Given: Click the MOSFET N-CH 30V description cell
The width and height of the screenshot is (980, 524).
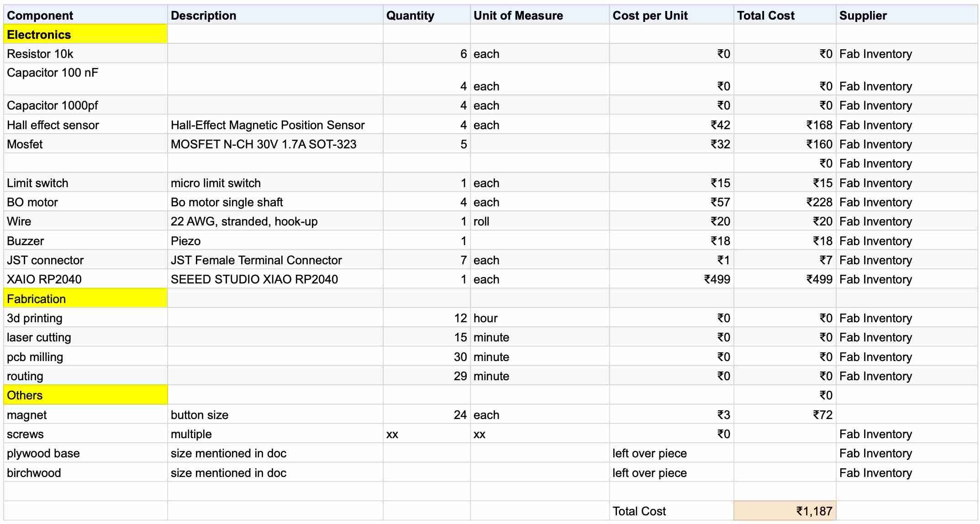Looking at the screenshot, I should coord(275,144).
